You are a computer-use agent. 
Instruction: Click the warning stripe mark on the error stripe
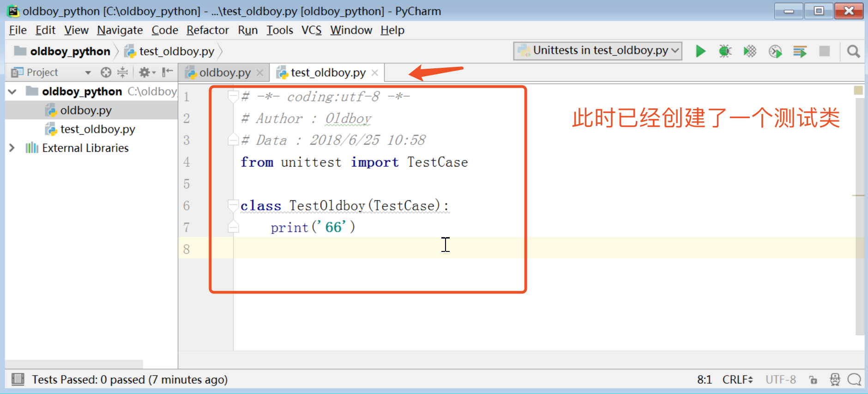tap(858, 196)
